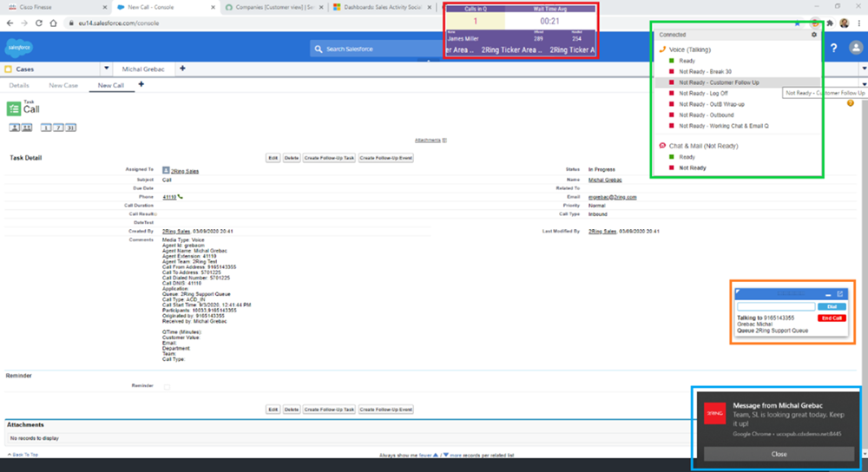868x472 pixels.
Task: Expand the Cases navigation dropdown arrow
Action: tap(107, 69)
